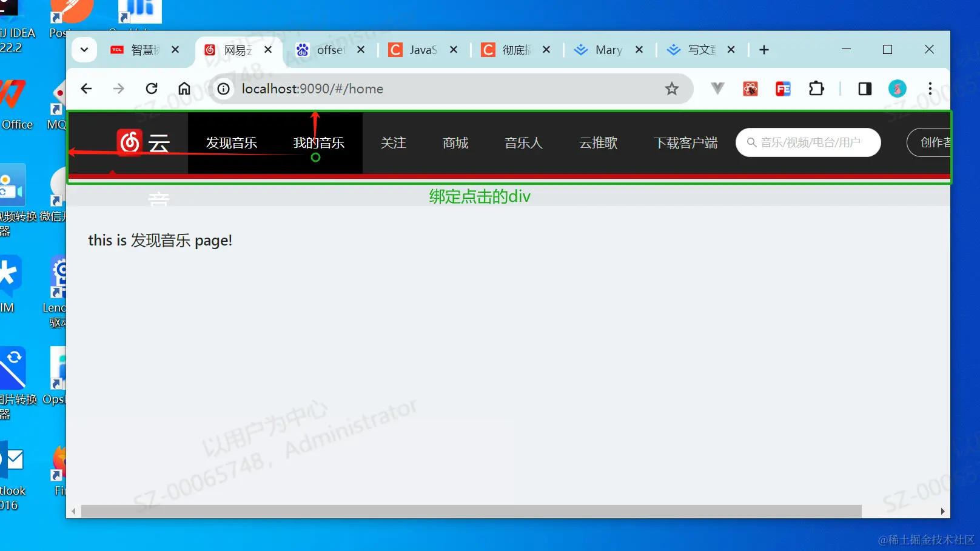Bookmark this page with the star icon
This screenshot has width=980, height=551.
pyautogui.click(x=671, y=89)
